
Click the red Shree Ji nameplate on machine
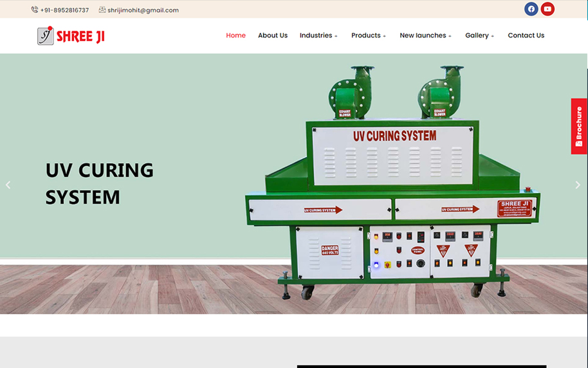pyautogui.click(x=515, y=208)
